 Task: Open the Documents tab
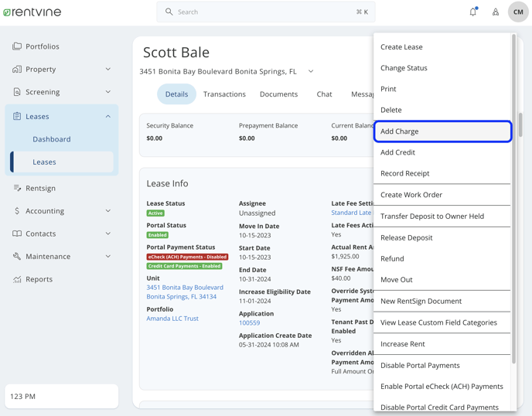click(278, 94)
